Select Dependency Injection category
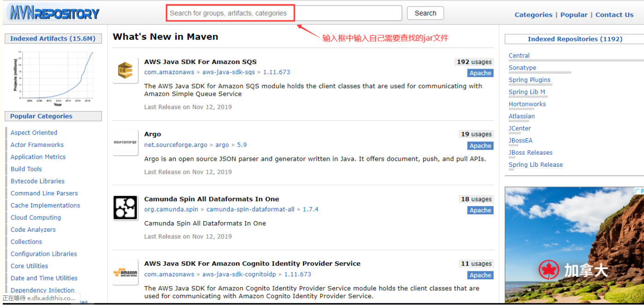Screen dimensions: 644x305 [42, 290]
